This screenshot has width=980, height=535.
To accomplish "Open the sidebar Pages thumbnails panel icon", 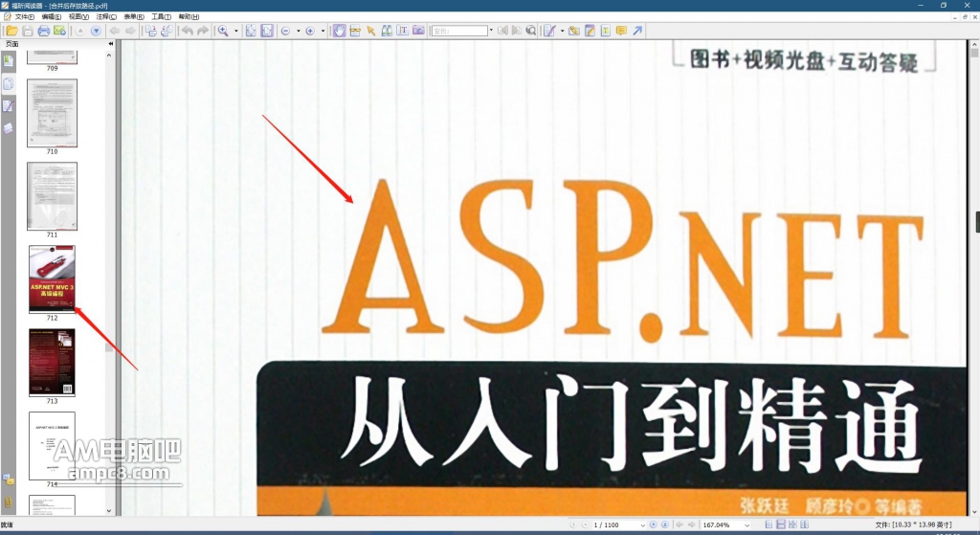I will pos(8,83).
